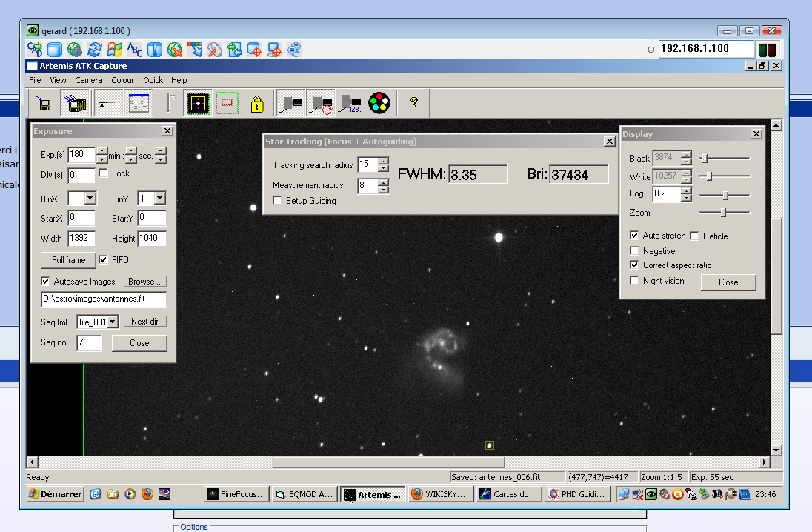Image resolution: width=812 pixels, height=532 pixels.
Task: Click the Next dir button
Action: [x=145, y=321]
